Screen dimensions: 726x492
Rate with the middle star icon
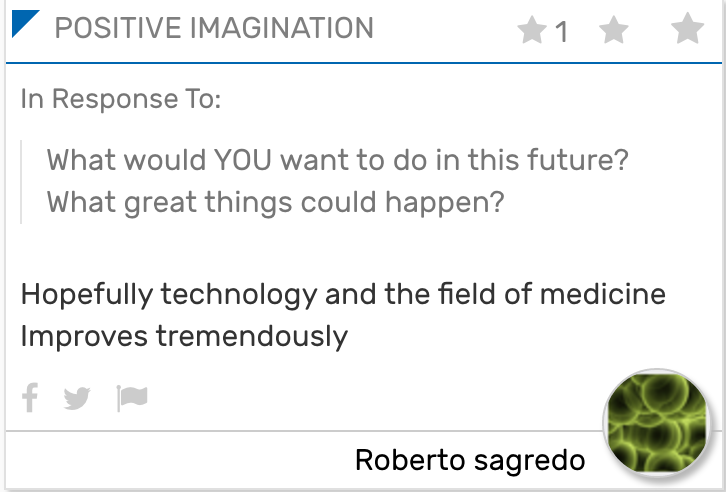pyautogui.click(x=613, y=30)
